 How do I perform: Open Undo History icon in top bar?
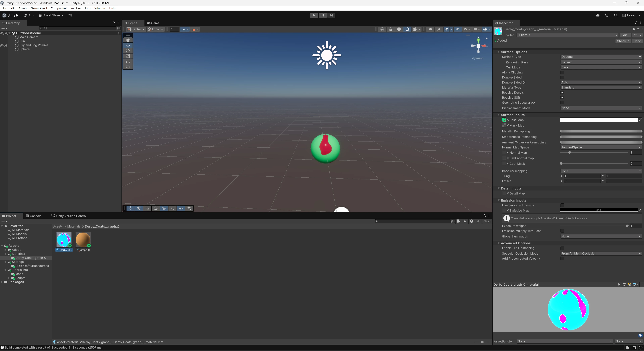coord(607,15)
